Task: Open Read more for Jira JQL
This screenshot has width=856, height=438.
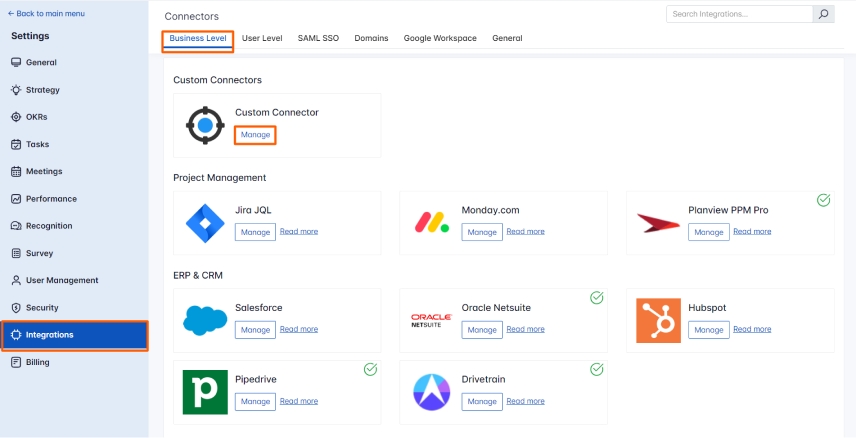Action: (x=299, y=232)
